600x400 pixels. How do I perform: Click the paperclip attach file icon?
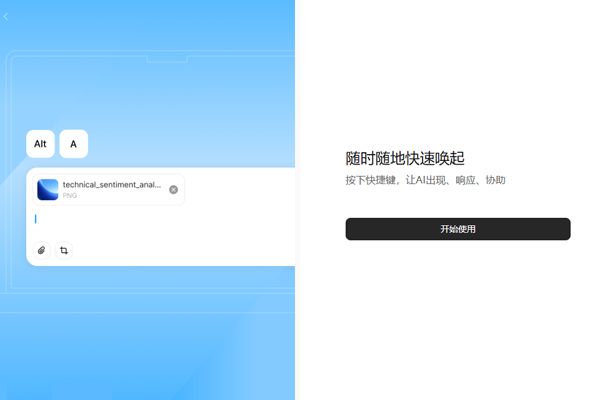(41, 250)
